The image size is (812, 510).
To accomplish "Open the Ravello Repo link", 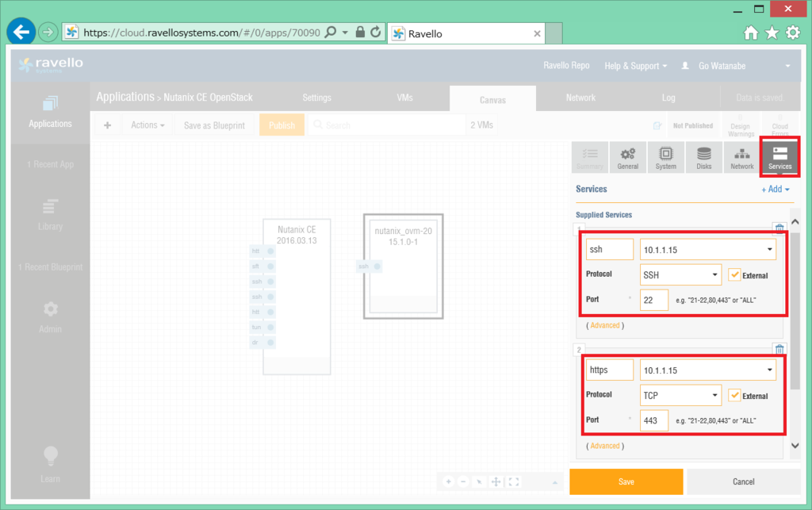I will [566, 65].
